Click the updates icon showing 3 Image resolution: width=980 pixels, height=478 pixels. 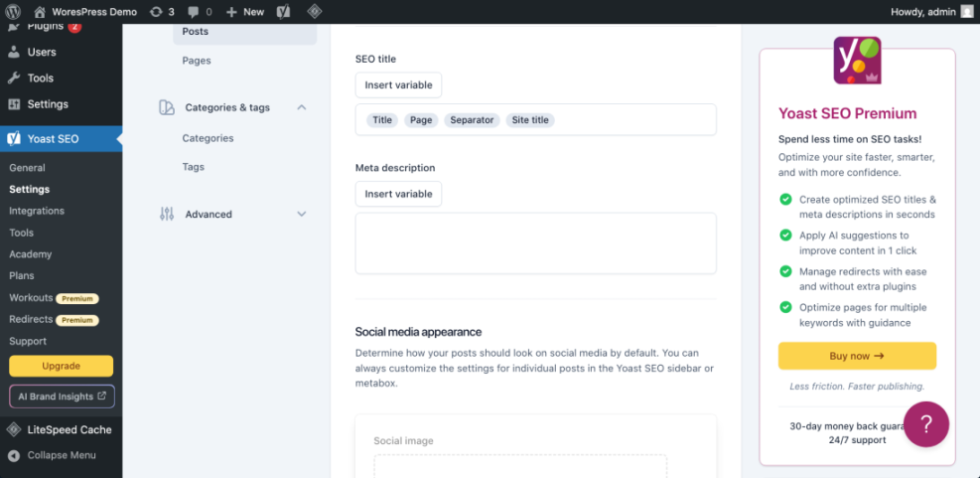click(x=156, y=12)
